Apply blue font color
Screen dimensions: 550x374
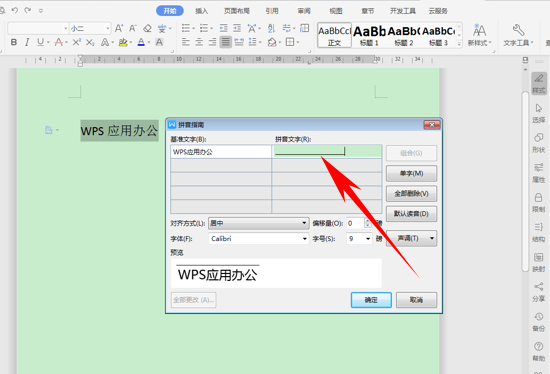141,42
